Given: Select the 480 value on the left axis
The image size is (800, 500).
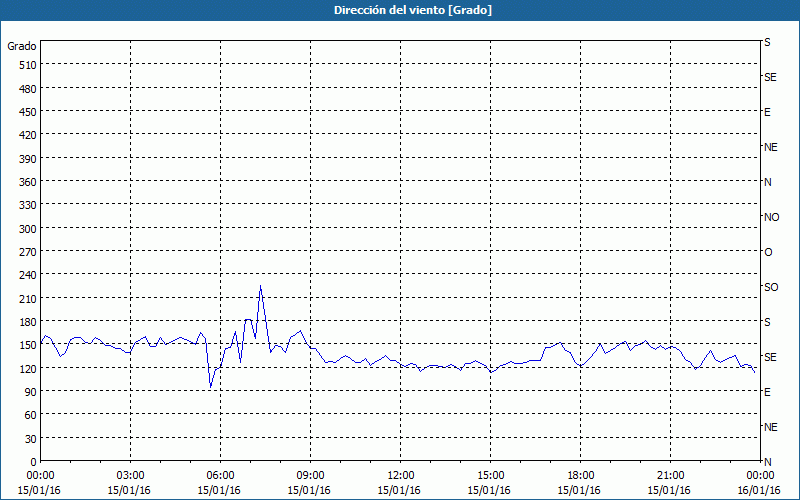Looking at the screenshot, I should (29, 89).
